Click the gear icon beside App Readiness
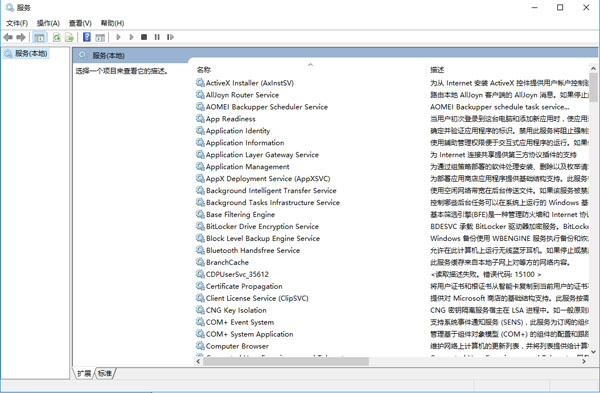This screenshot has width=600, height=393. pyautogui.click(x=200, y=119)
